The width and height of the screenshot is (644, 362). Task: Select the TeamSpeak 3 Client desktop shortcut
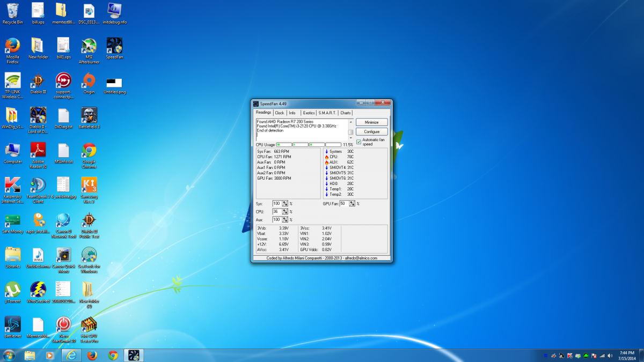click(x=38, y=190)
